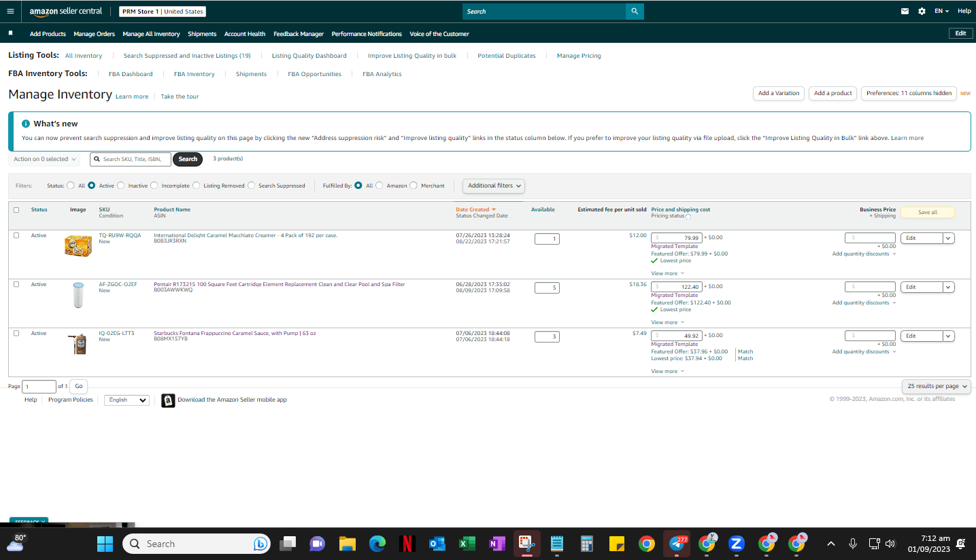Screen dimensions: 976x560
Task: Switch to the Snipping Tool on the taskbar
Action: [x=526, y=544]
